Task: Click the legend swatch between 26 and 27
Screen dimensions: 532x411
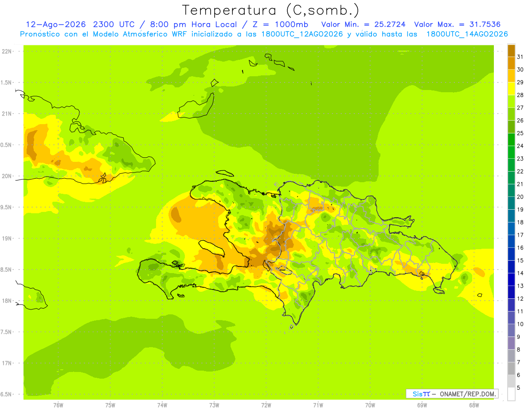Action: click(511, 114)
